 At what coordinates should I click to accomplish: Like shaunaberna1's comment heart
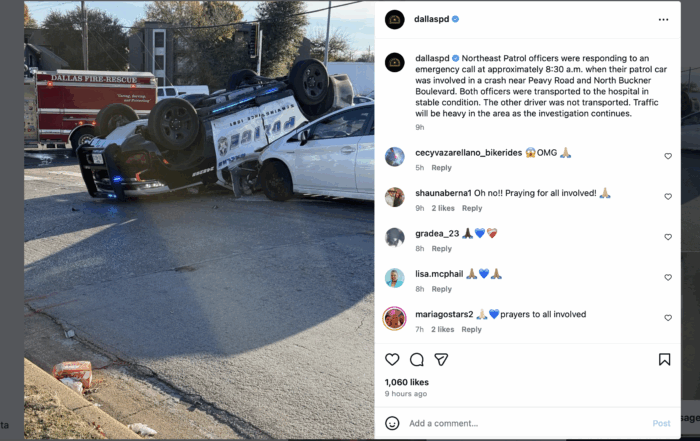pos(668,196)
